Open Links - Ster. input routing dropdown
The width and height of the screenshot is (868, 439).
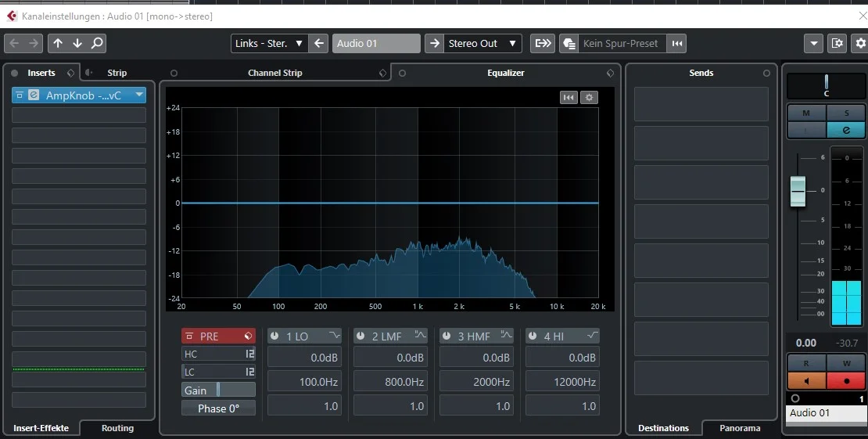268,43
